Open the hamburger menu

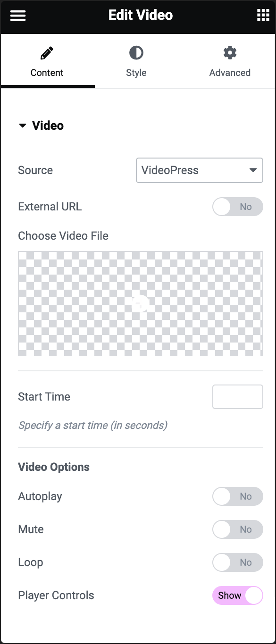tap(17, 15)
